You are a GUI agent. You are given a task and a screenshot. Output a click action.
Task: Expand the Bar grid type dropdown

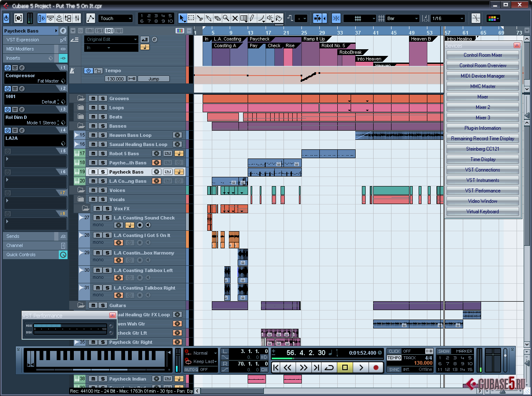pyautogui.click(x=402, y=18)
